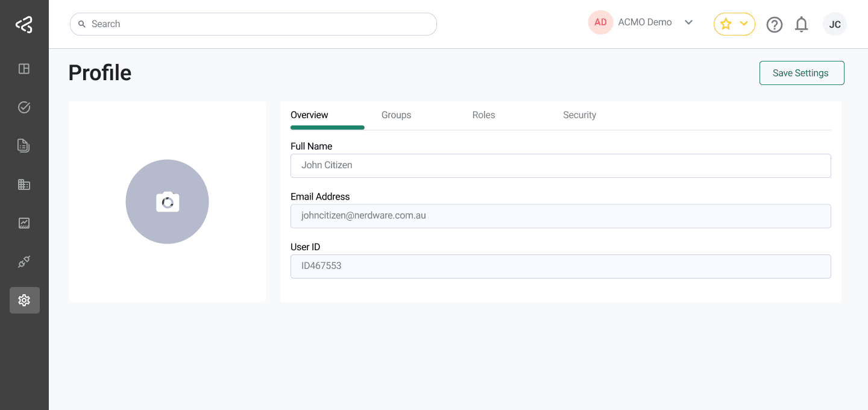The image size is (868, 410).
Task: Open Integrations via the plug icon
Action: click(24, 261)
